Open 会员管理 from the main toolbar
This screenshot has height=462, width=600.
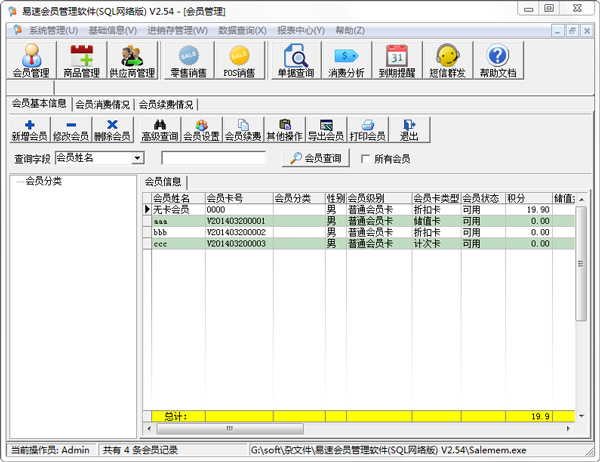pyautogui.click(x=31, y=60)
